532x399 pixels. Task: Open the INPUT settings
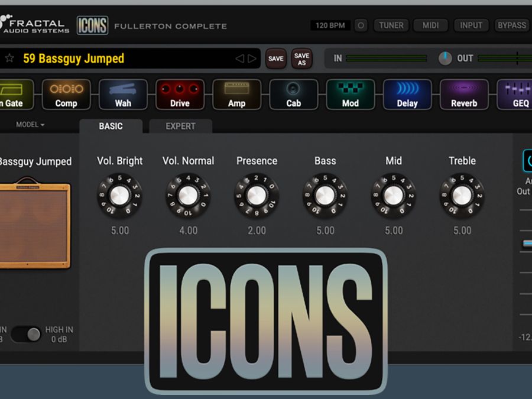(x=471, y=25)
